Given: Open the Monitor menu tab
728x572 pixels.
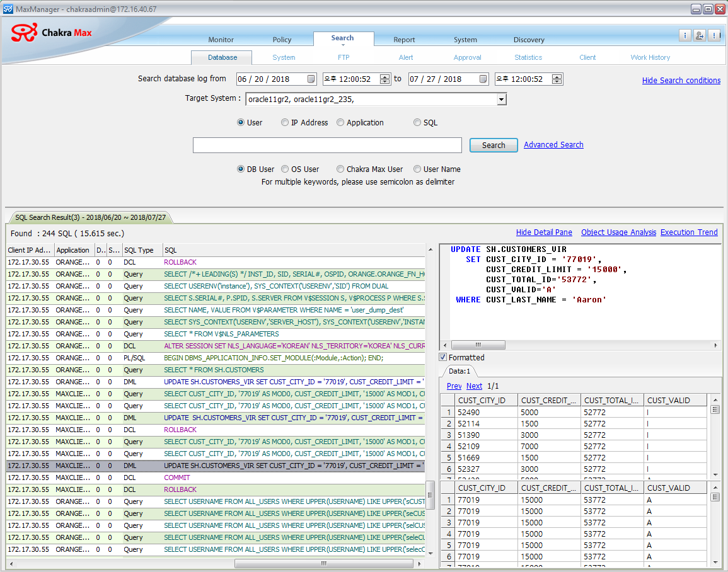Looking at the screenshot, I should 221,40.
